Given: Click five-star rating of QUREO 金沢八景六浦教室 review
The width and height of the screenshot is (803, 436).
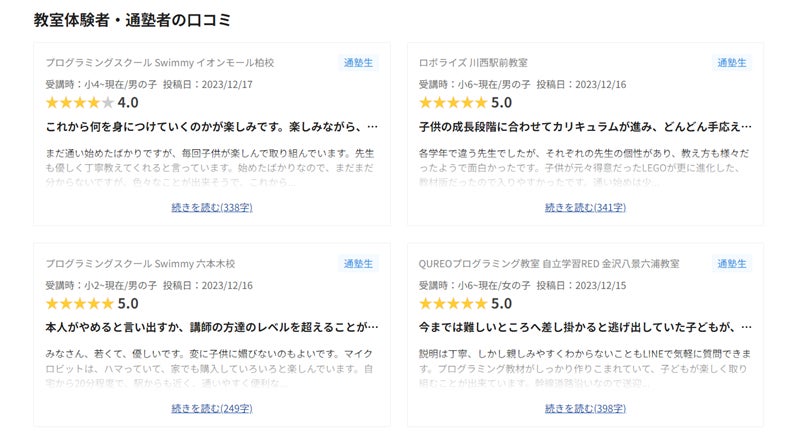Looking at the screenshot, I should (453, 303).
